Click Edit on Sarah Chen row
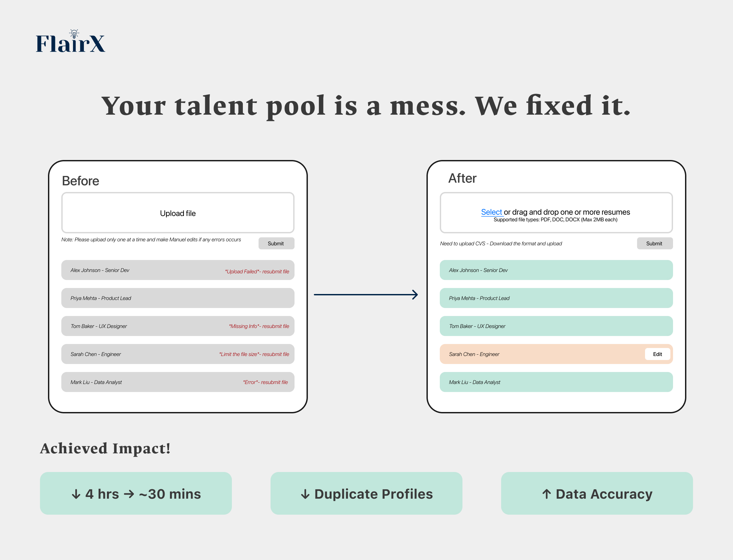This screenshot has width=733, height=560. pos(657,354)
